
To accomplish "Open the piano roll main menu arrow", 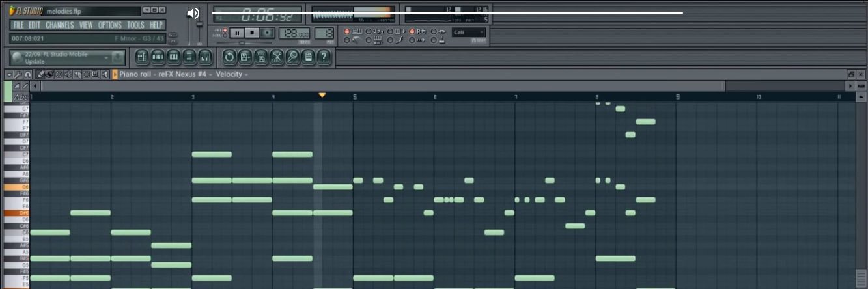I will pos(9,74).
